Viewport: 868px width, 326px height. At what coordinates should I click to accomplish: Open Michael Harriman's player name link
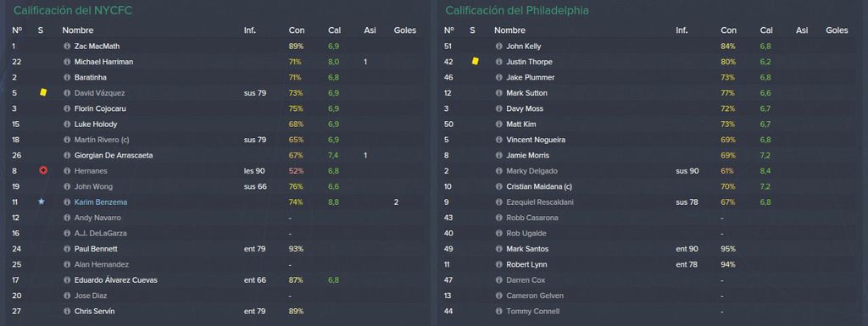pyautogui.click(x=103, y=62)
